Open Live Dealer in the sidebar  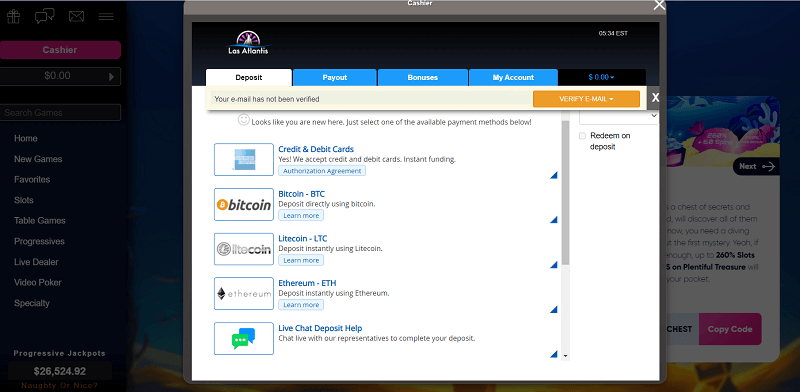(x=36, y=262)
